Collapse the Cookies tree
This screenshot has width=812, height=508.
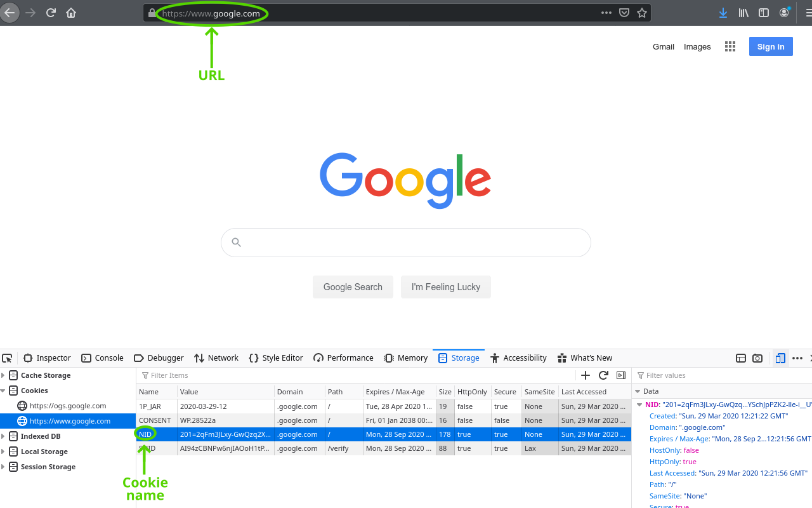click(x=3, y=391)
